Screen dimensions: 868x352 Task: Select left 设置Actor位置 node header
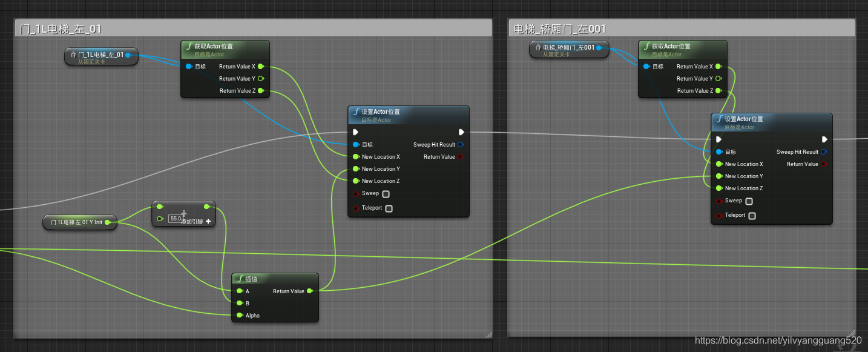[x=409, y=115]
